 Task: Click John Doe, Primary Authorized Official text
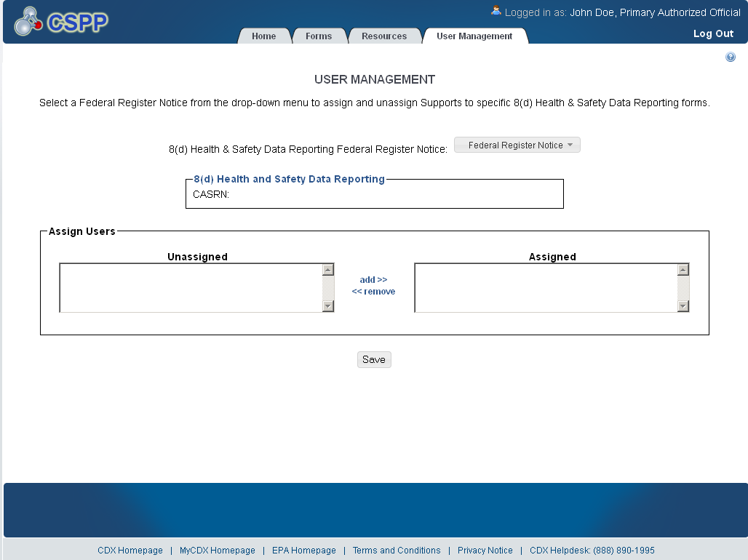pos(655,12)
